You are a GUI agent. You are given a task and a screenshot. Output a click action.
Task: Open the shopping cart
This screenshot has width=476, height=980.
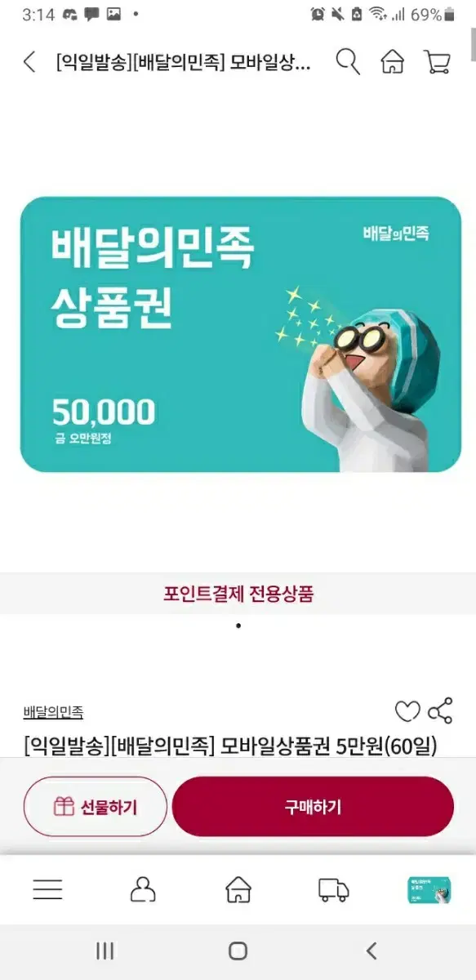coord(438,62)
